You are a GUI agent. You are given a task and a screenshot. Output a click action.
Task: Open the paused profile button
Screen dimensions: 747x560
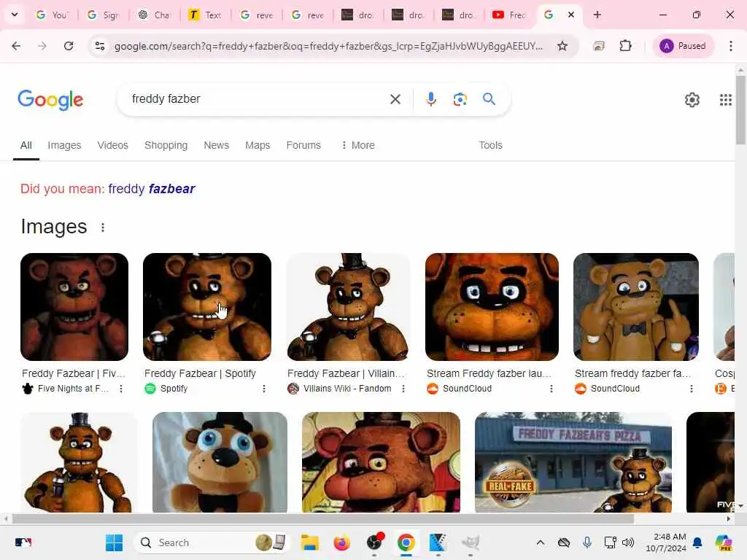(683, 46)
